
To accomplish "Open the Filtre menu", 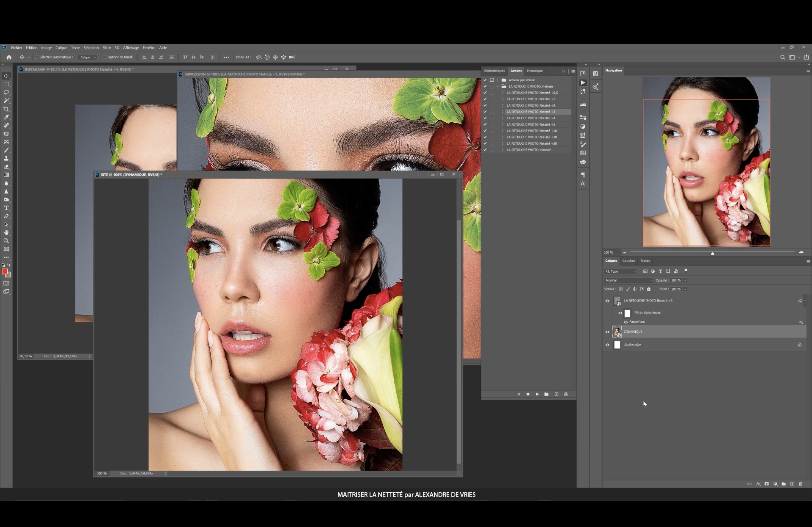I will [106, 48].
